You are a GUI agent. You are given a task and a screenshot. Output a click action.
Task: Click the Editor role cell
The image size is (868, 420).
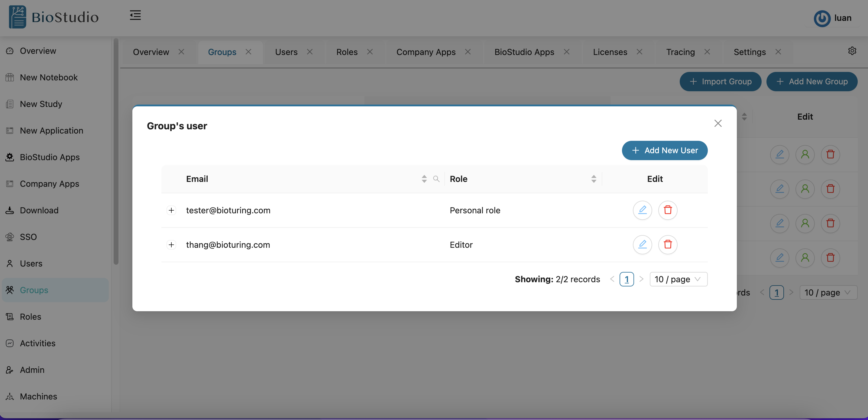point(461,245)
